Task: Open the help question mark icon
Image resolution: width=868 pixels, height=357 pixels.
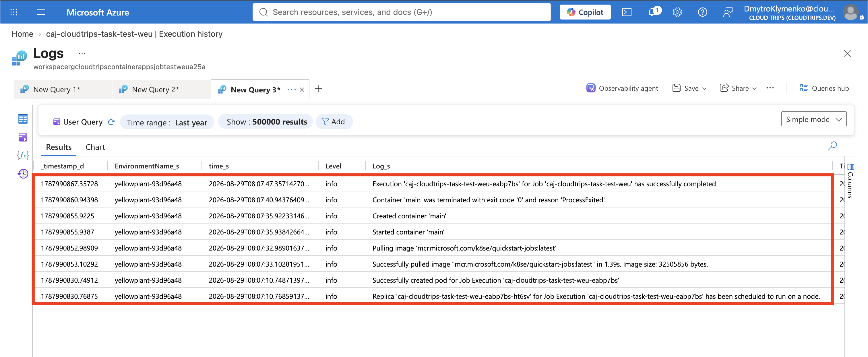Action: click(x=703, y=12)
